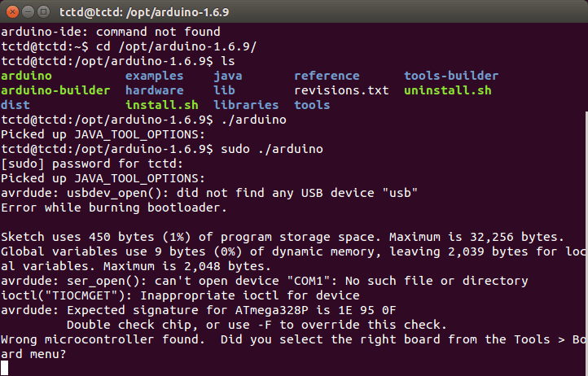Click the libraries directory name
The height and width of the screenshot is (376, 588).
[246, 105]
